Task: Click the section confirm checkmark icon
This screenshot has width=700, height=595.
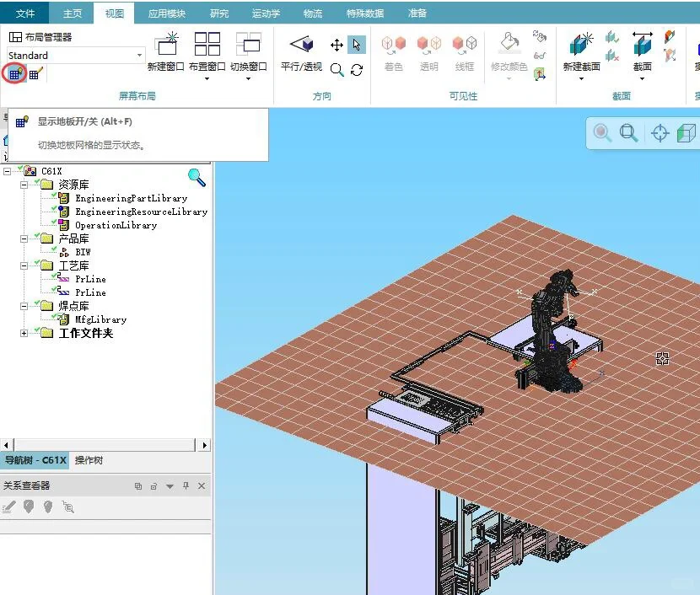Action: click(612, 36)
